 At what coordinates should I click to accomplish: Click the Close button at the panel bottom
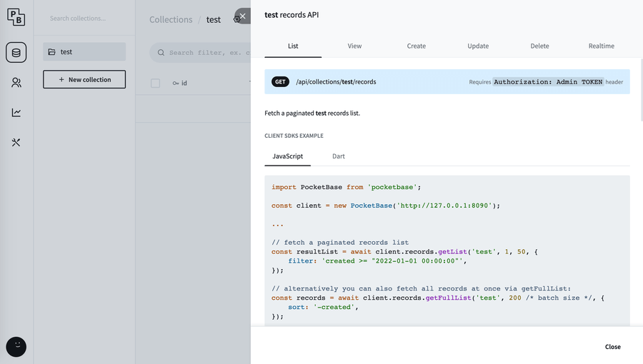click(613, 347)
